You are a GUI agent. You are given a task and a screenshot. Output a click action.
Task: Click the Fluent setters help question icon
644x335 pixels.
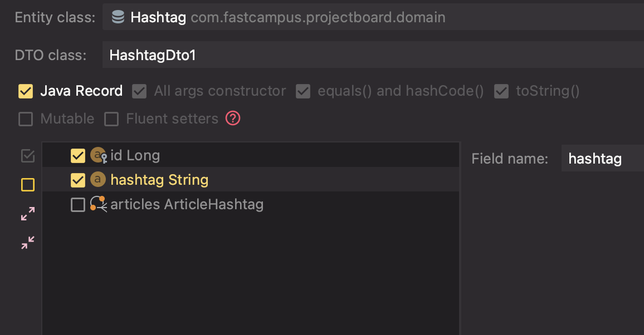coord(233,119)
